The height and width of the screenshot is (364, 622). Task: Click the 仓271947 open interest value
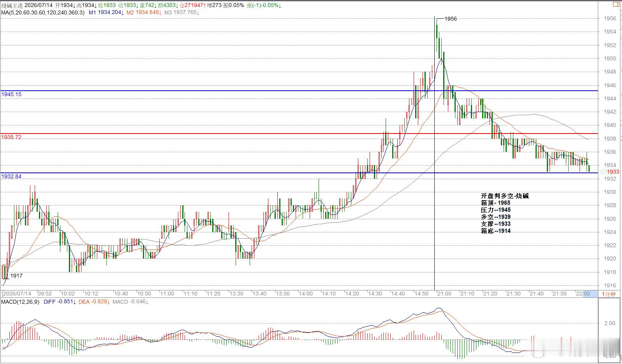(x=193, y=5)
